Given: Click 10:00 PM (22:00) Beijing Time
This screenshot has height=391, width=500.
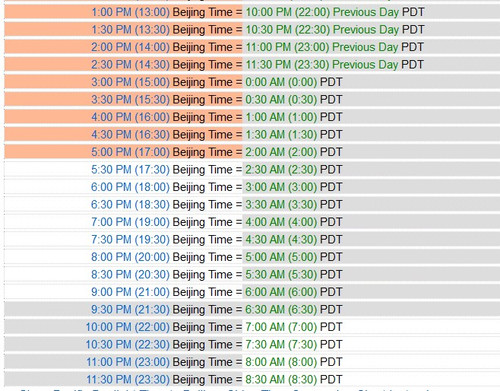Looking at the screenshot, I should click(x=159, y=327).
